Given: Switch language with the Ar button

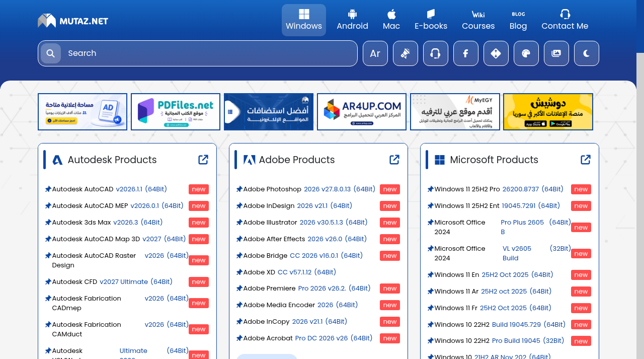Looking at the screenshot, I should (375, 53).
